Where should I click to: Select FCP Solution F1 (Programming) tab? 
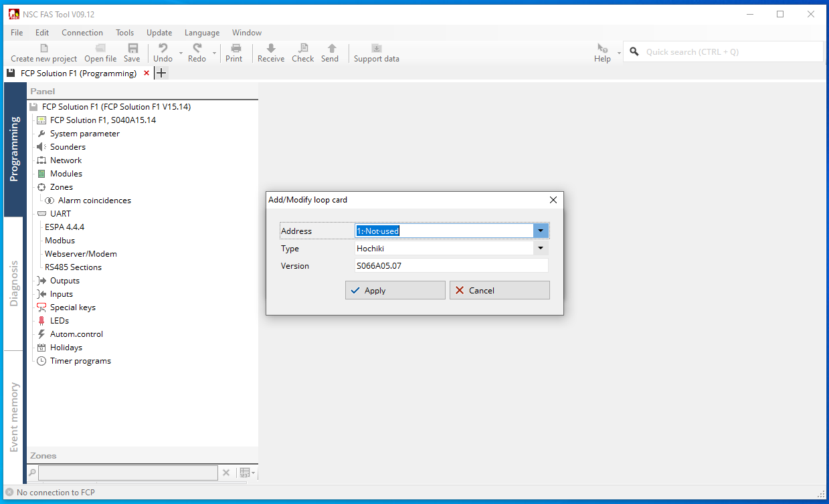pyautogui.click(x=78, y=73)
